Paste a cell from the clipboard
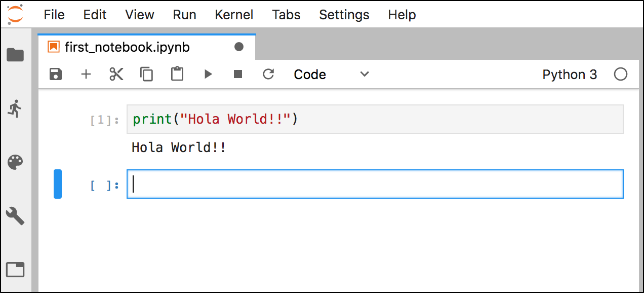 point(177,74)
